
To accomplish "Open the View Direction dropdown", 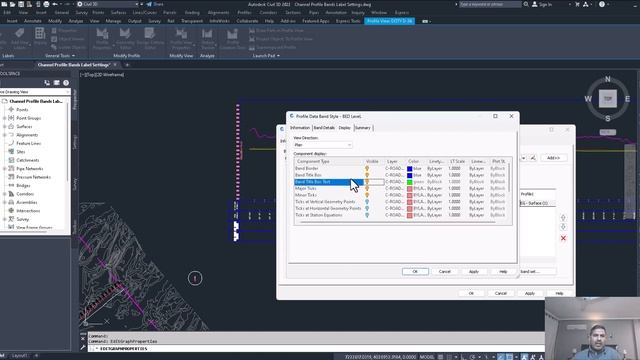I will click(x=322, y=145).
